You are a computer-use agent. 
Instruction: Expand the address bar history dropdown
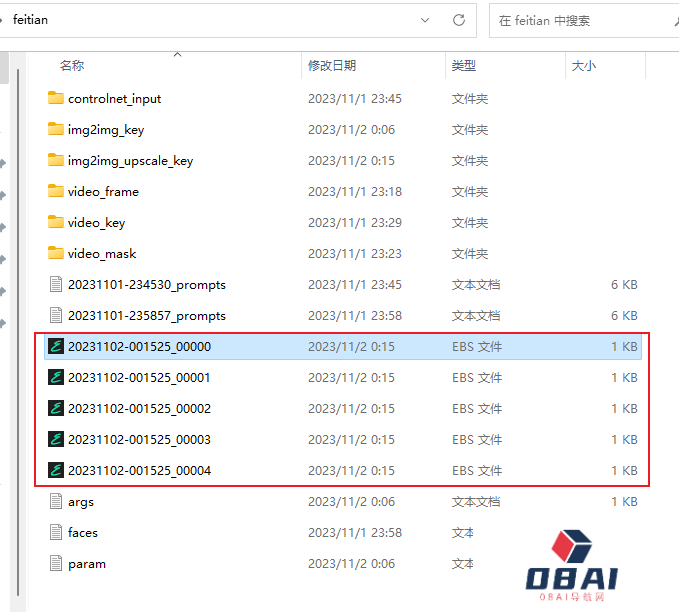click(x=426, y=20)
